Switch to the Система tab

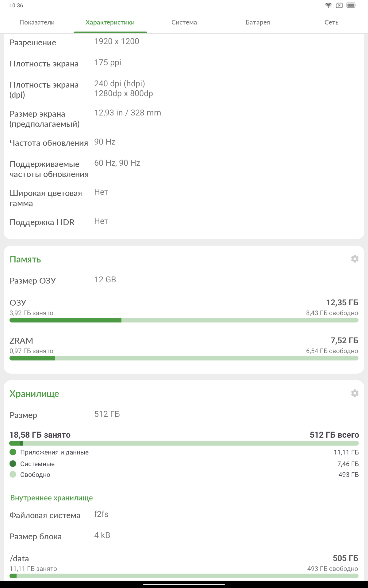(x=184, y=22)
